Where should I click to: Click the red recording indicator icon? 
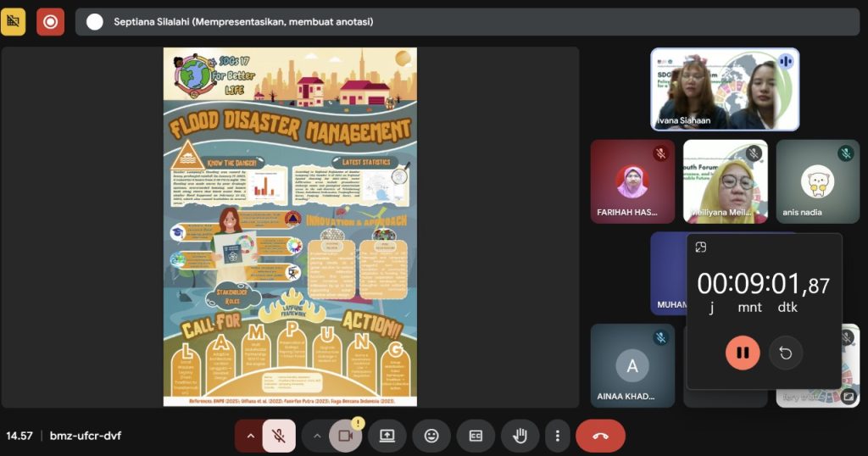point(50,21)
